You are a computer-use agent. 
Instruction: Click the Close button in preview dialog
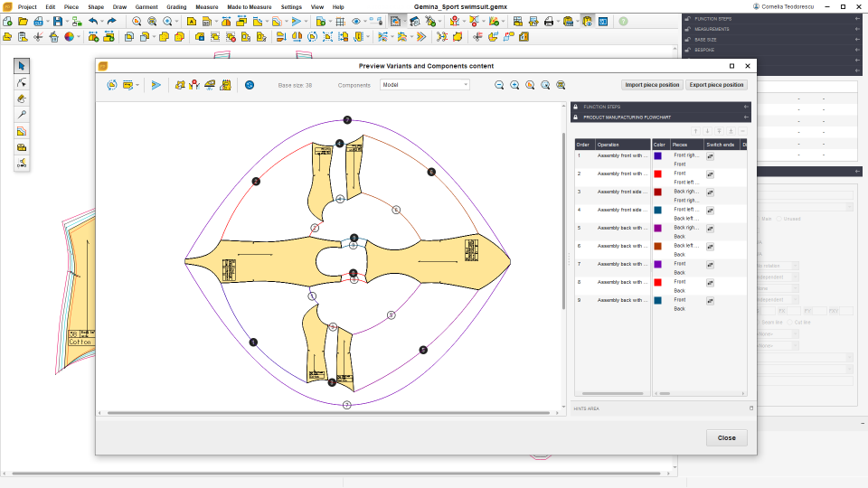coord(726,437)
